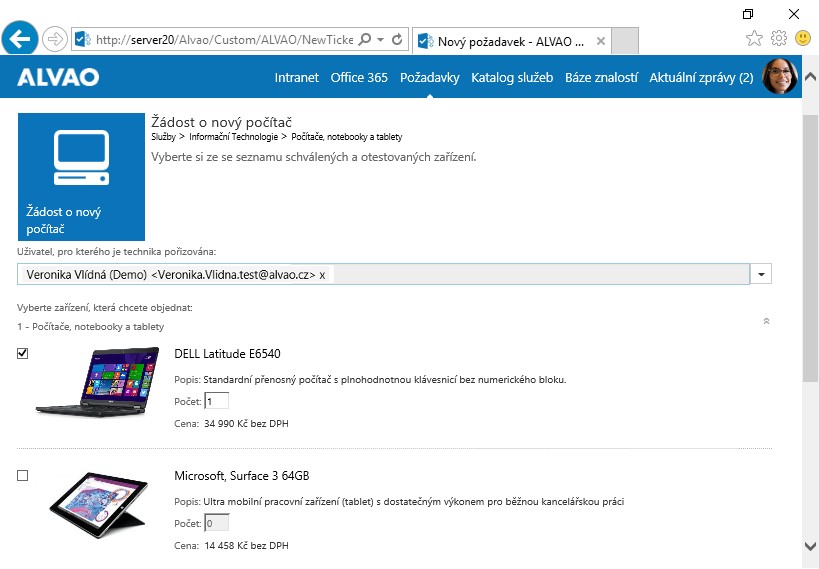Click Počítače, notebooky a tablety breadcrumb
Screen dimensions: 819x569
tap(347, 137)
